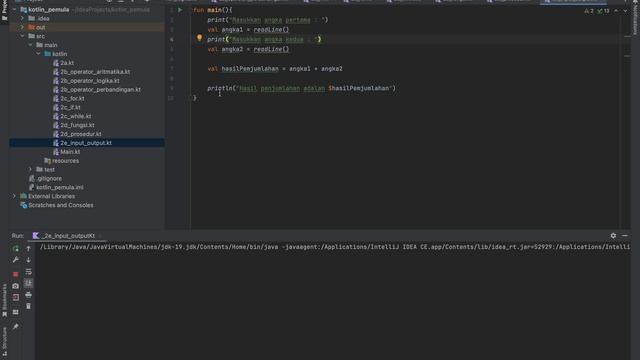Open kotlin_pemula.iml file

click(60, 187)
